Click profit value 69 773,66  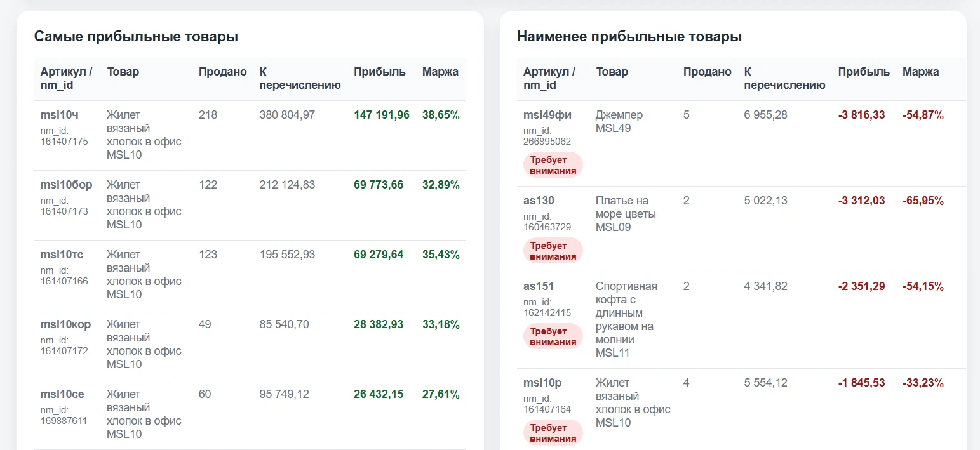[379, 185]
